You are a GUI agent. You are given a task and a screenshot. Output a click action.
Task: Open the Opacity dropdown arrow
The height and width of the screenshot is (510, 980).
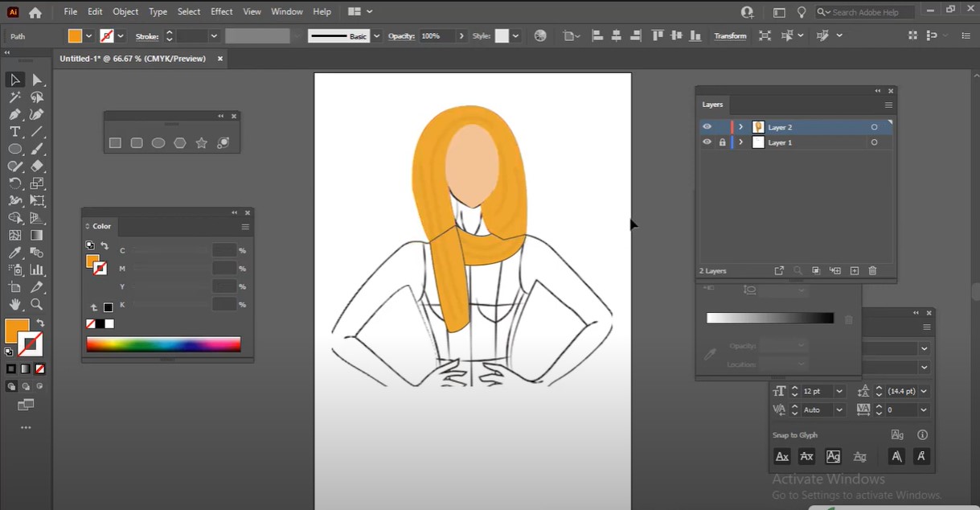(x=461, y=36)
